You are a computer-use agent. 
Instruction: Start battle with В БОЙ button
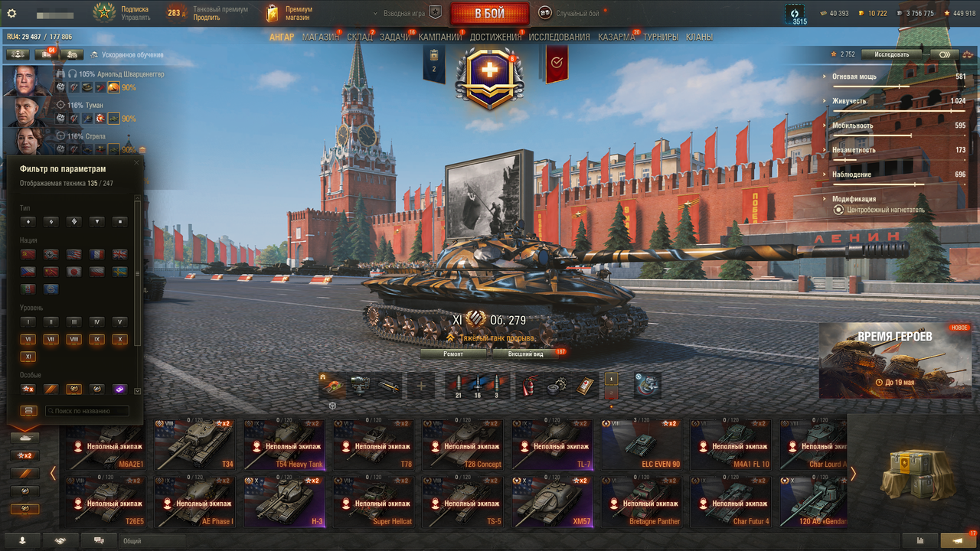[x=490, y=14]
